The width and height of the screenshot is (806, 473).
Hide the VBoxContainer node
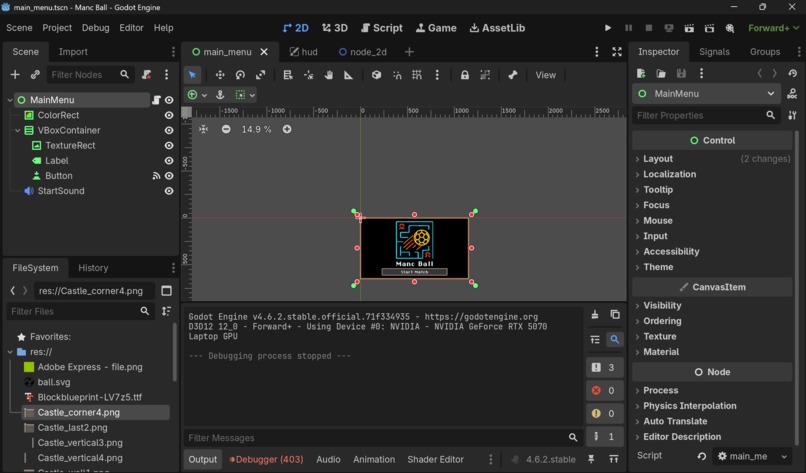[x=169, y=131]
